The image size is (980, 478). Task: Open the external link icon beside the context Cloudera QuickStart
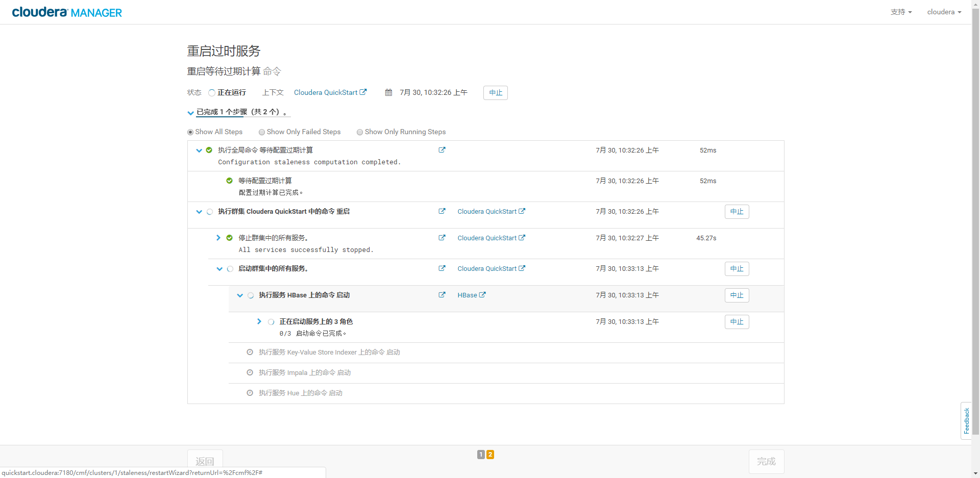[363, 92]
